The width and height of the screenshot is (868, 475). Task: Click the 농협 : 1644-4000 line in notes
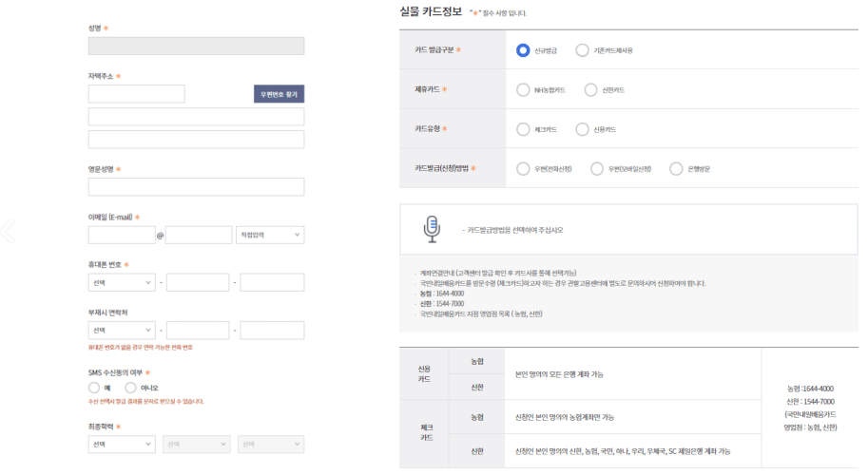tap(442, 294)
